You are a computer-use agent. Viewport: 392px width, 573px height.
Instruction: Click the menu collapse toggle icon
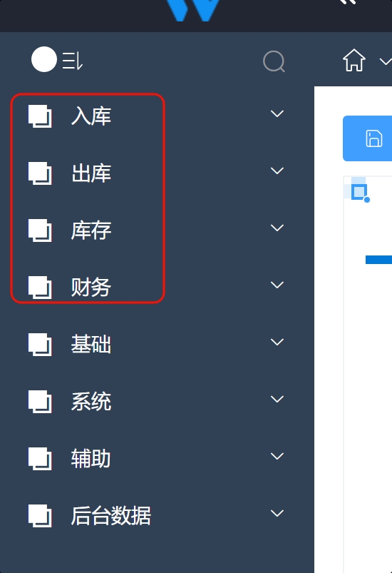point(73,61)
